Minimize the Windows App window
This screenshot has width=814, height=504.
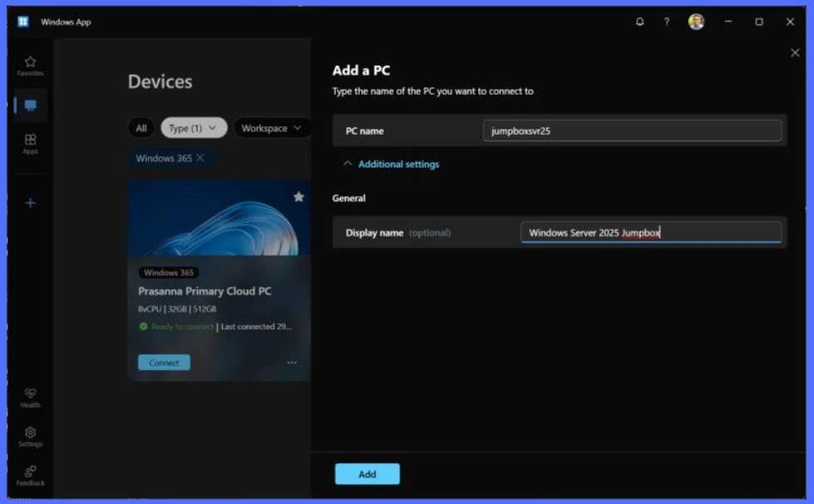tap(728, 22)
